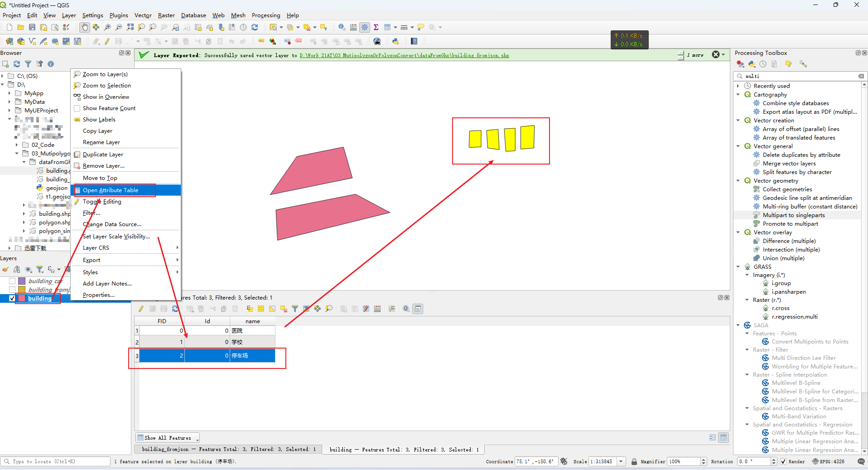Click Zoom map to selected rows icon
This screenshot has width=868, height=470.
pos(329,309)
